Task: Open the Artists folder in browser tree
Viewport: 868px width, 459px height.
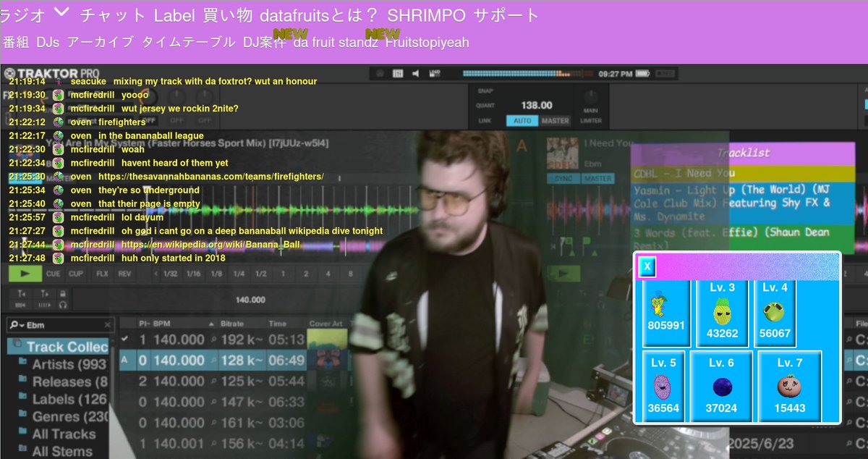Action: pos(62,364)
